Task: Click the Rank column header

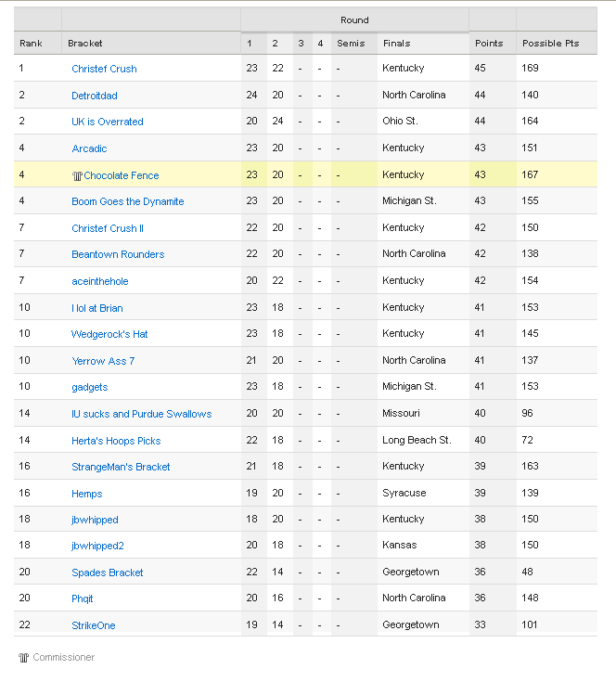Action: pos(31,43)
